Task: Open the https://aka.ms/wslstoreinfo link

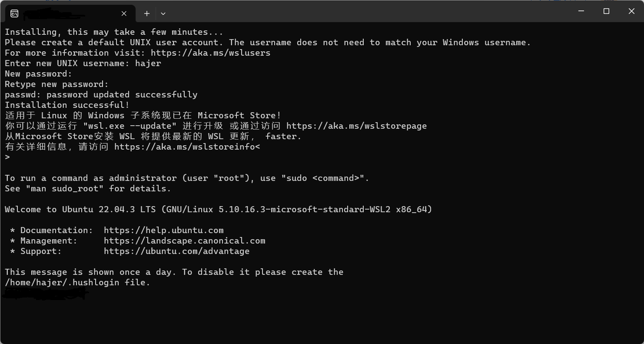Action: tap(185, 147)
